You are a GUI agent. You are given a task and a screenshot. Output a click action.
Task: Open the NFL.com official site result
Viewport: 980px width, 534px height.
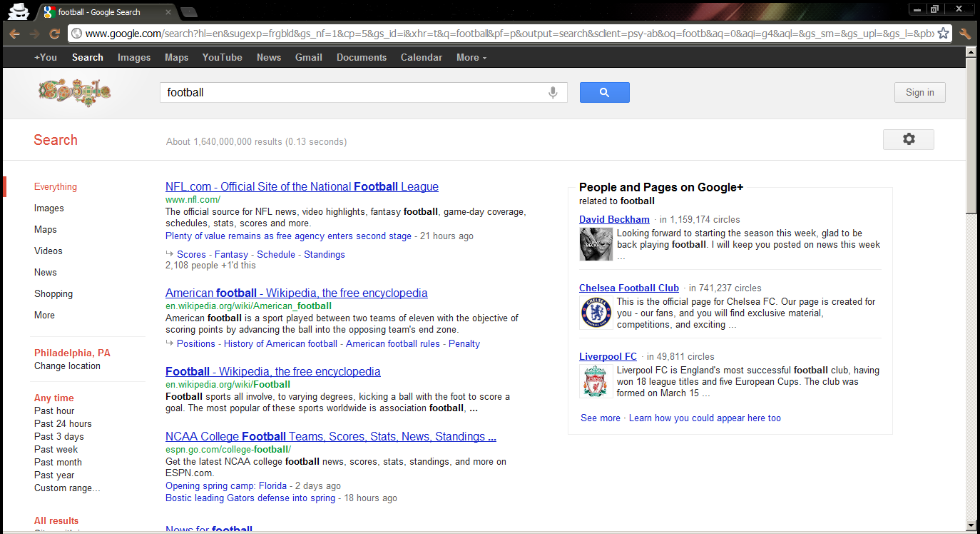[302, 186]
